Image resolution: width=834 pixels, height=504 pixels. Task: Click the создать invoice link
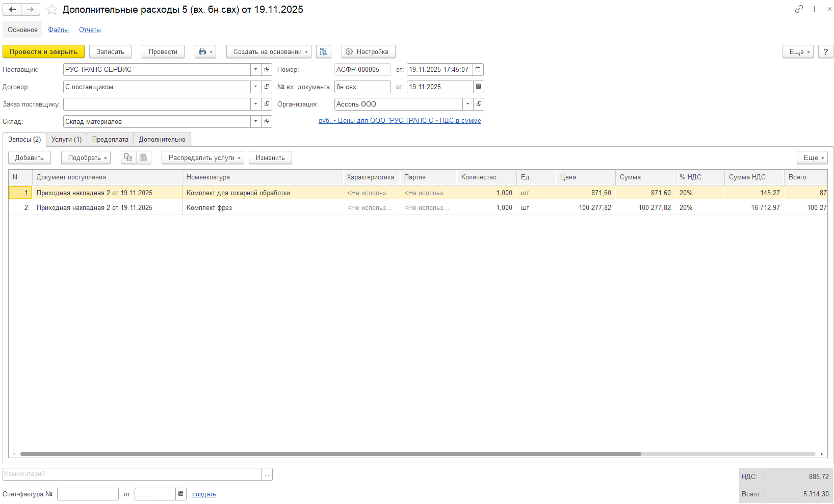pos(204,494)
